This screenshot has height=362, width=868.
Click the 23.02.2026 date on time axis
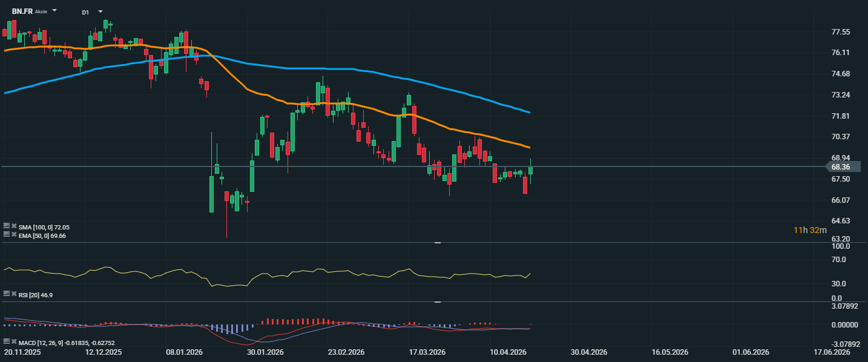(x=346, y=352)
